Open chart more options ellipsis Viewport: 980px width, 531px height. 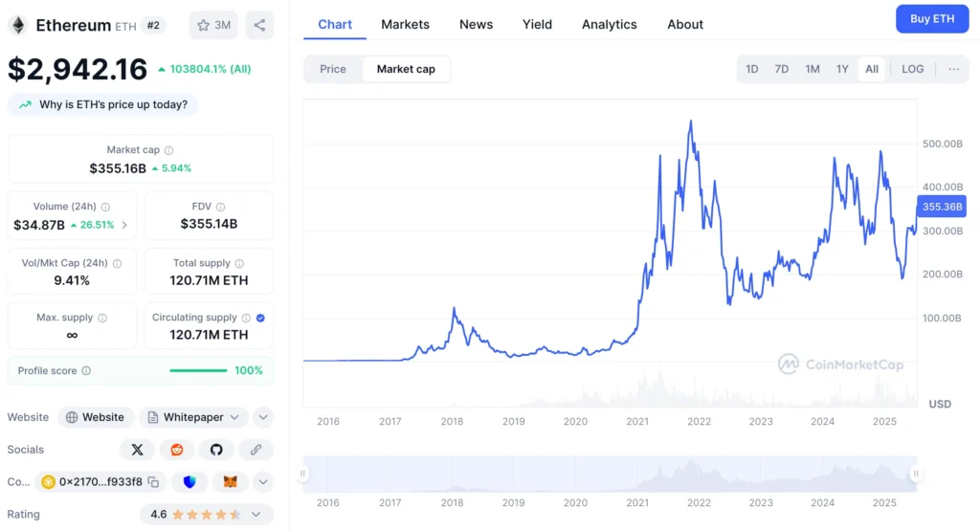click(954, 69)
